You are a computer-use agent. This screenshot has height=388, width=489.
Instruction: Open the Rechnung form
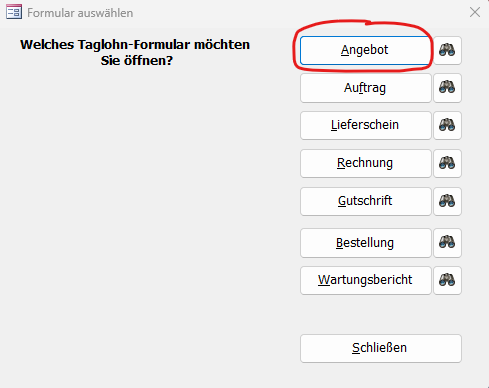coord(365,163)
